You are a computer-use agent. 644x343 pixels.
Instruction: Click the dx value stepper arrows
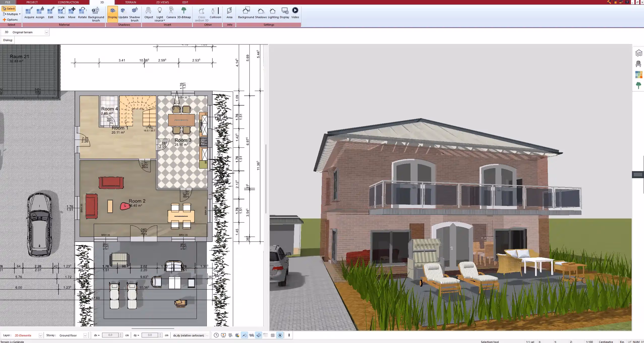pos(120,335)
